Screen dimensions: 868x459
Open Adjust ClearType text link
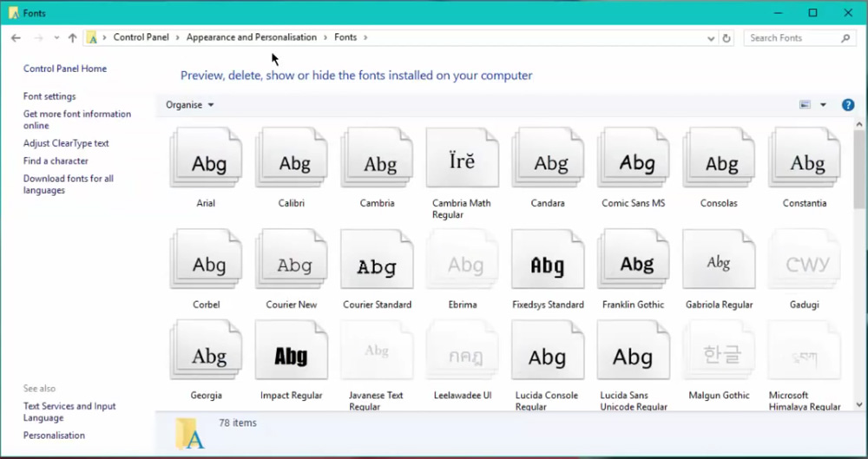(66, 143)
